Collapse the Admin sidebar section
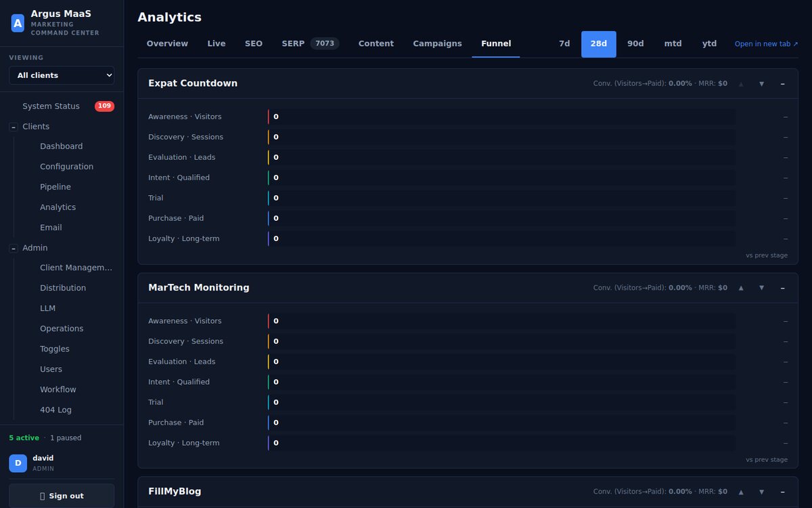The image size is (812, 508). [x=14, y=249]
